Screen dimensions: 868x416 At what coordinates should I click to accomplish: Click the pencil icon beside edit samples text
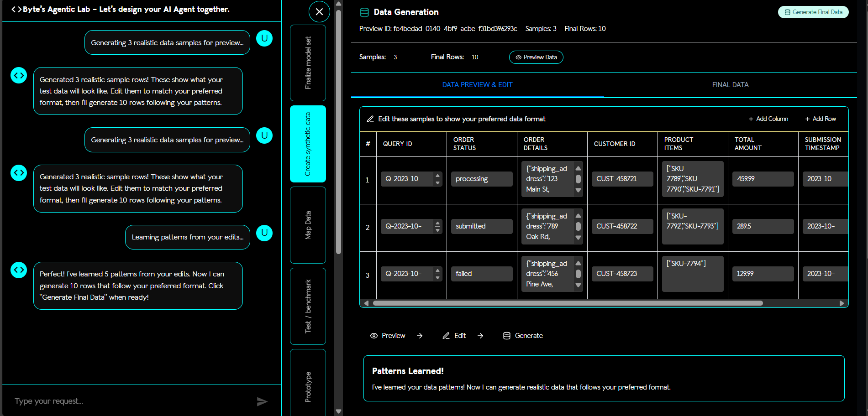(x=370, y=119)
